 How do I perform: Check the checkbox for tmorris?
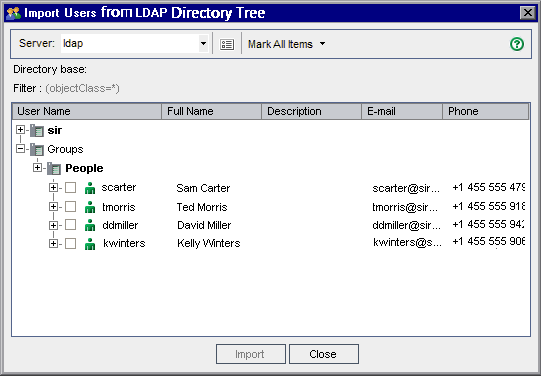[x=70, y=207]
